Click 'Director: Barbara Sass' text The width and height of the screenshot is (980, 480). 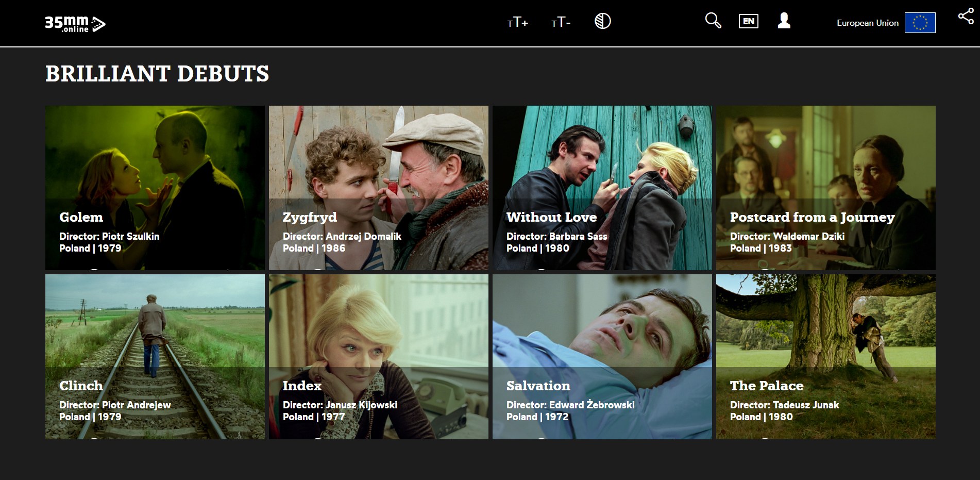point(557,236)
